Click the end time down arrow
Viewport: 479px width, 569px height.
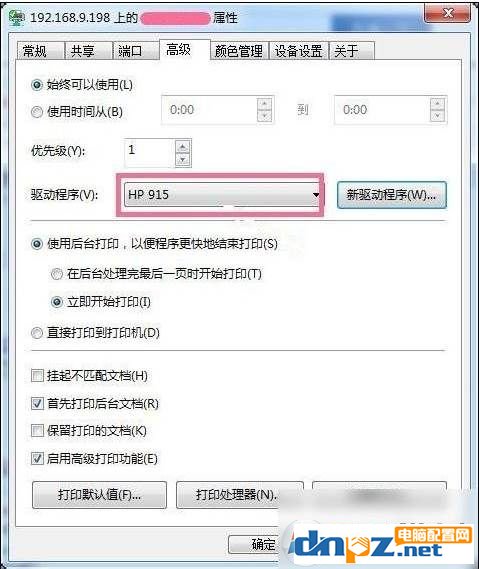tap(437, 116)
